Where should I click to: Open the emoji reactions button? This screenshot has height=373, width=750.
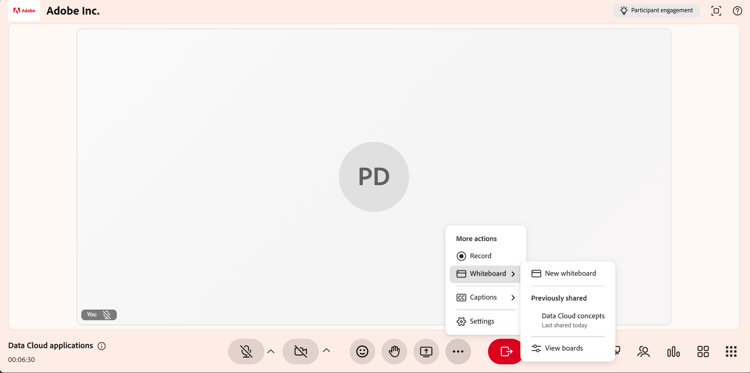coord(362,351)
